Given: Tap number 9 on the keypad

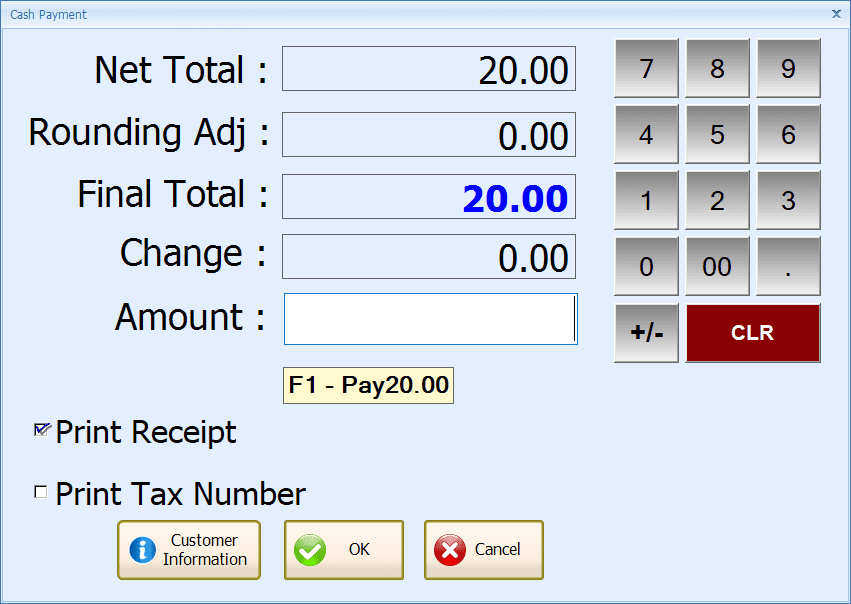Looking at the screenshot, I should (788, 69).
